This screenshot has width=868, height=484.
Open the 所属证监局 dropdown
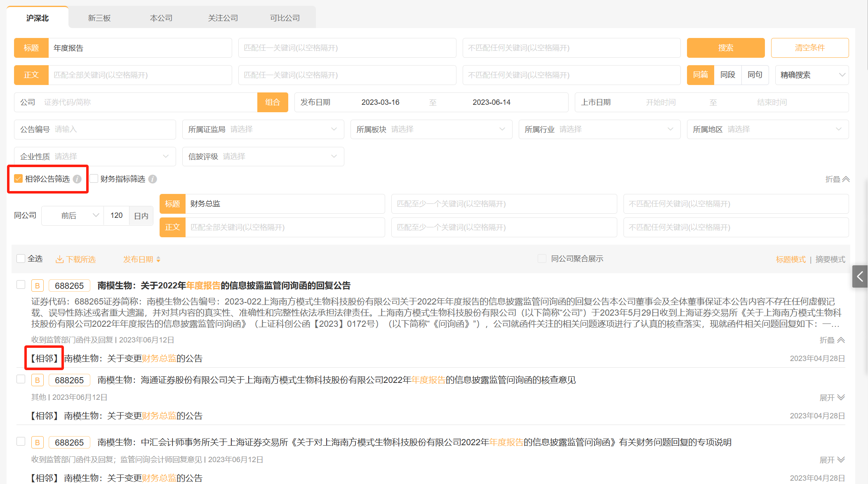[263, 130]
